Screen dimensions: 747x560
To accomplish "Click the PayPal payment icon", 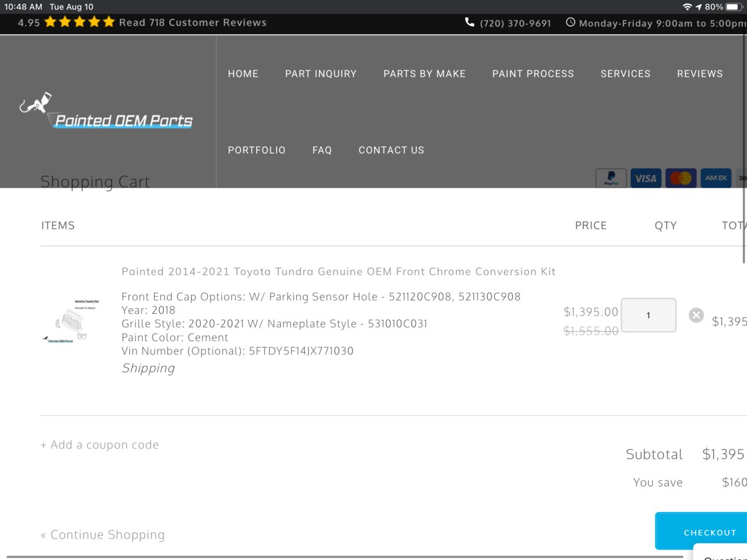I will [611, 178].
